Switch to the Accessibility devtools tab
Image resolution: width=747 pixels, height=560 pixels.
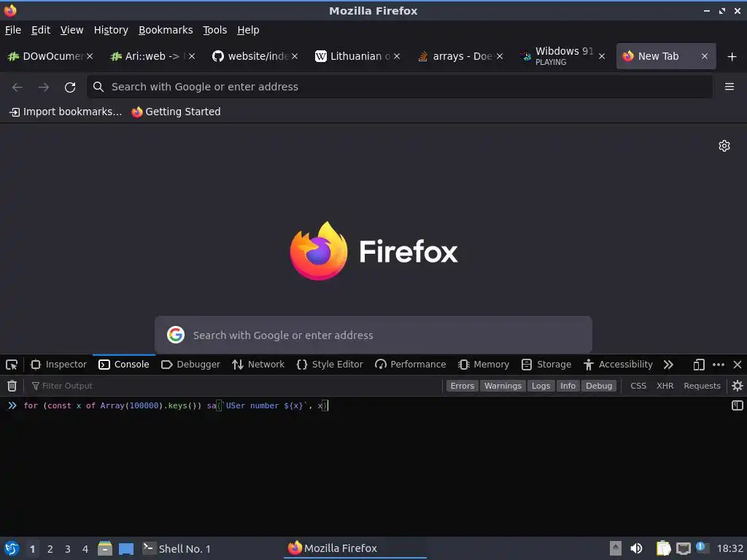point(618,365)
